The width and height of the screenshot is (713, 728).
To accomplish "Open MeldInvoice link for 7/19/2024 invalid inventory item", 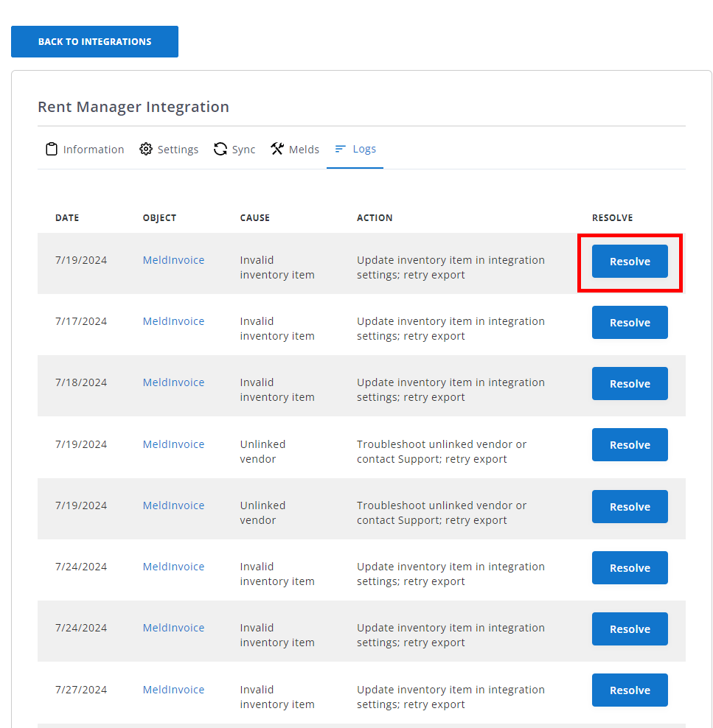I will click(173, 260).
